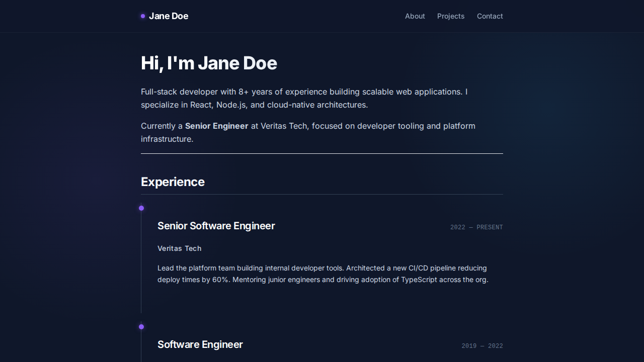Click the timeline marker next to Senior Software Engineer

tap(141, 208)
